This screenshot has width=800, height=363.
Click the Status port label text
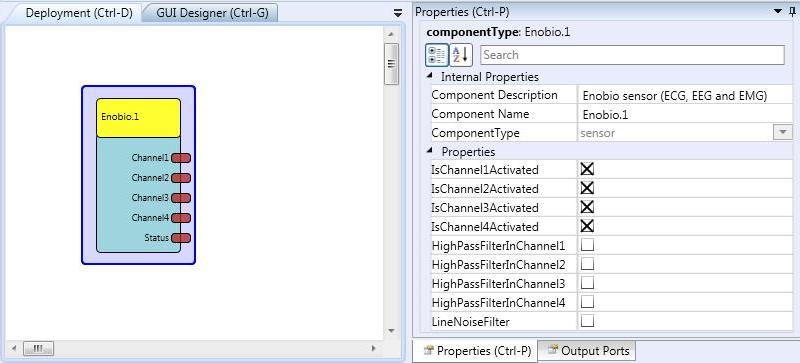point(157,238)
